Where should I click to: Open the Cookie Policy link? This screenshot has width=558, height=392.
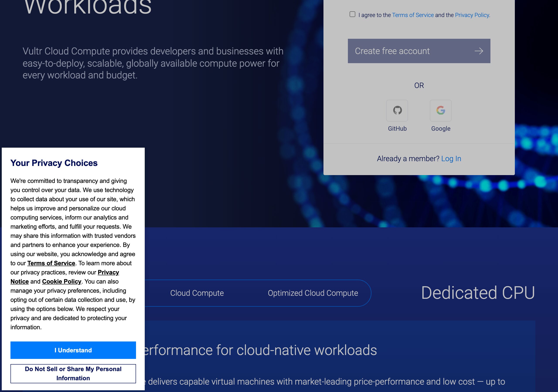[x=61, y=282]
